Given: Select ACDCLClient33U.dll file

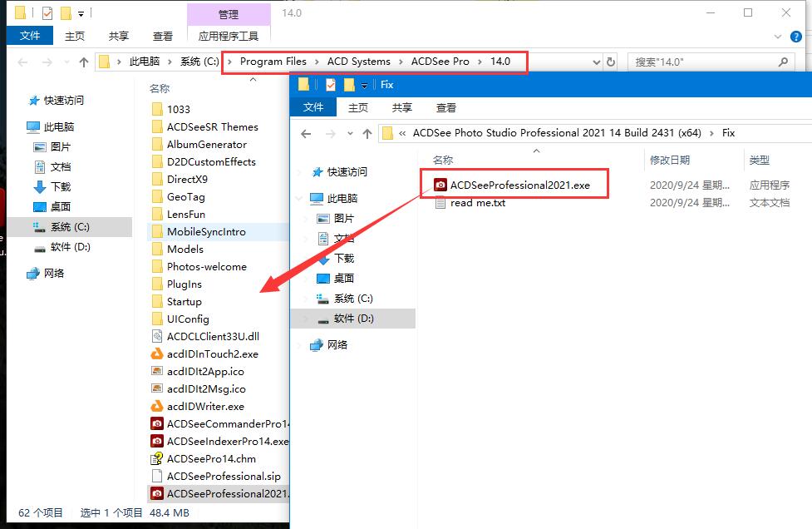Looking at the screenshot, I should (x=205, y=337).
